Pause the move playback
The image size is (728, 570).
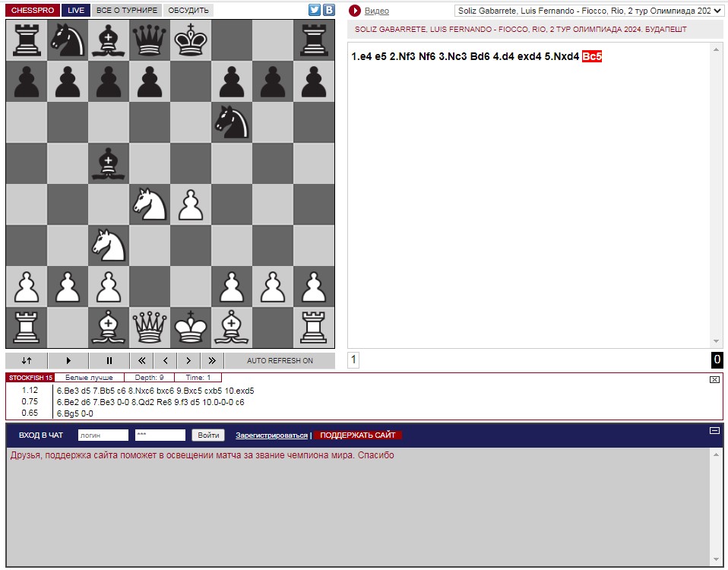click(109, 361)
